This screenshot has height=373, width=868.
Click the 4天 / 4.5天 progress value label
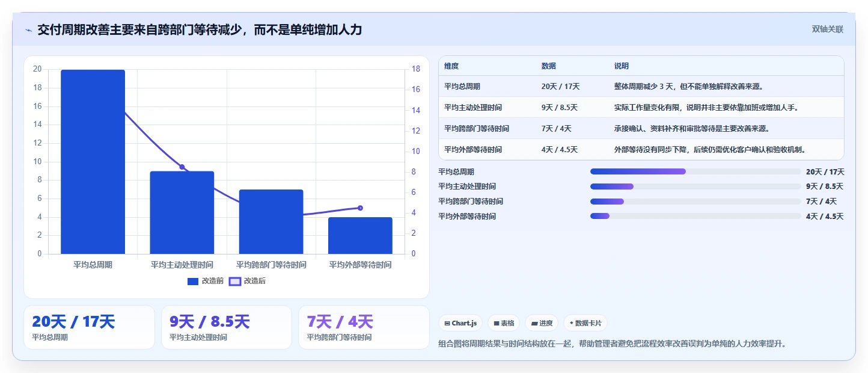click(825, 217)
